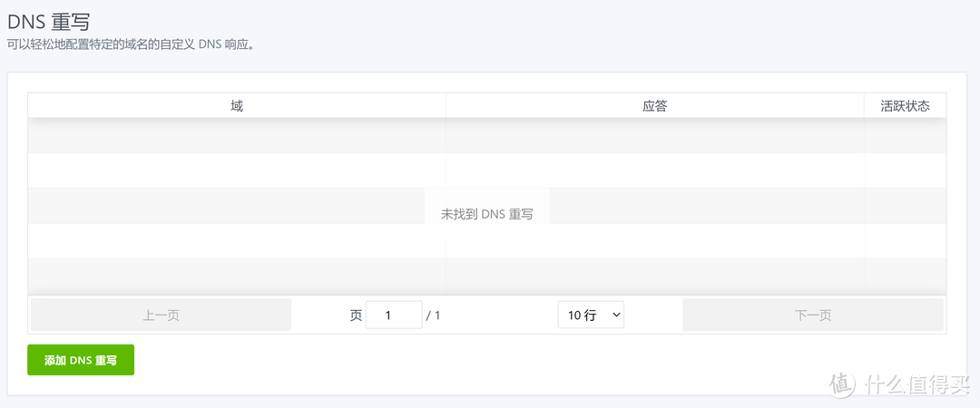Click the first empty row under 域
Viewport: 980px width, 408px height.
pyautogui.click(x=237, y=135)
